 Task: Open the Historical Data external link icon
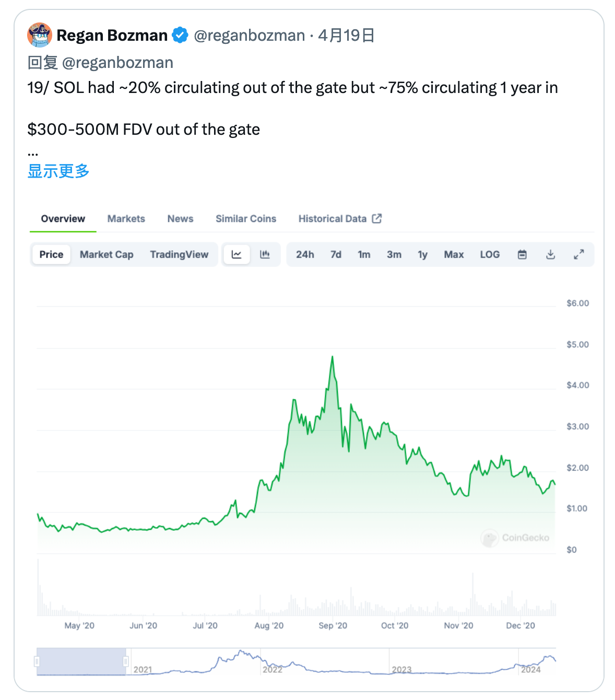[x=377, y=218]
